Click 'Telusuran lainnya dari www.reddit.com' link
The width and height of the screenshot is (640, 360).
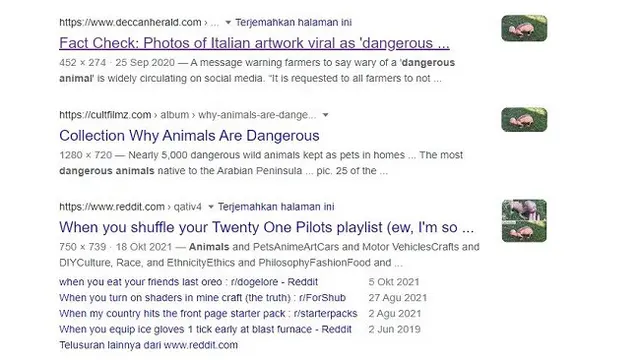(149, 345)
